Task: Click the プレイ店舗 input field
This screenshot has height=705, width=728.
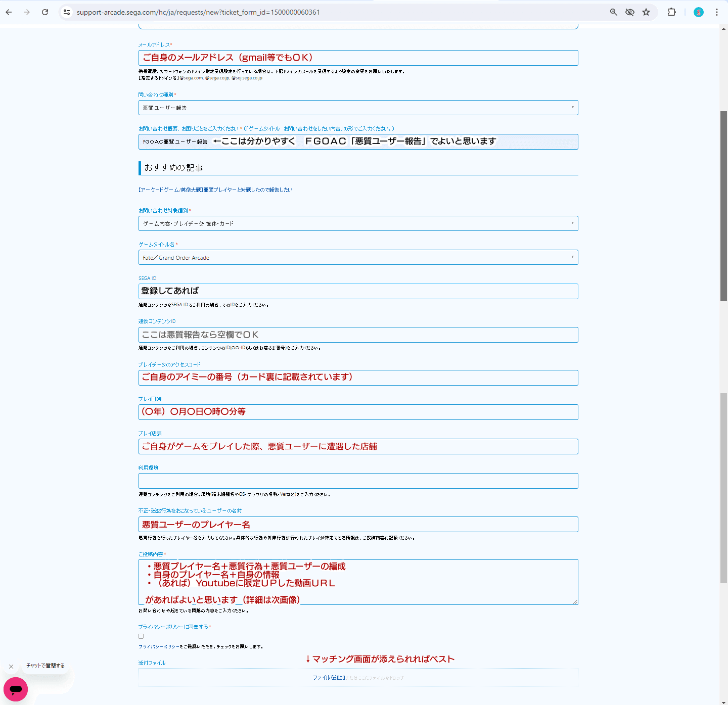Action: coord(358,446)
